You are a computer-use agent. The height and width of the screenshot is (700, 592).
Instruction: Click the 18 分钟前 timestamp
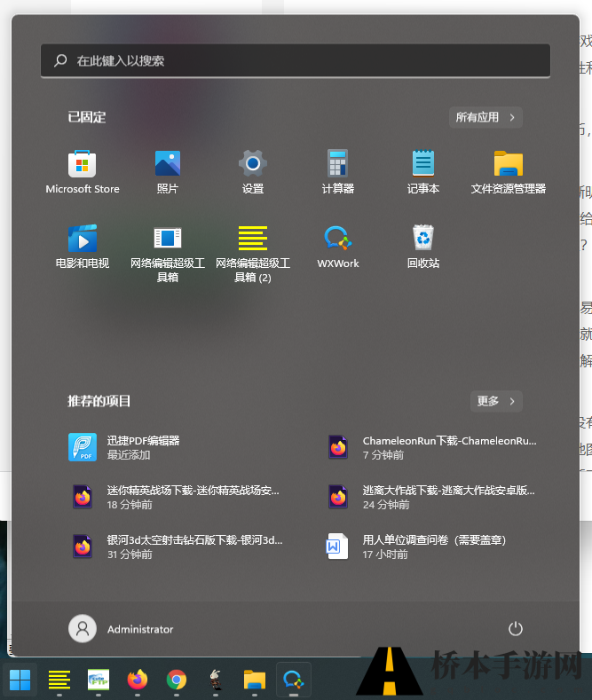pyautogui.click(x=130, y=505)
